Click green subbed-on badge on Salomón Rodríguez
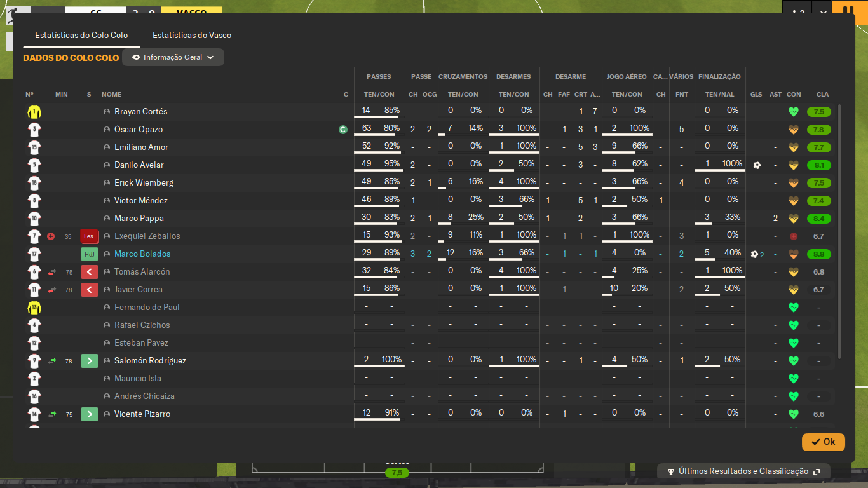Image resolution: width=868 pixels, height=488 pixels. pyautogui.click(x=89, y=361)
